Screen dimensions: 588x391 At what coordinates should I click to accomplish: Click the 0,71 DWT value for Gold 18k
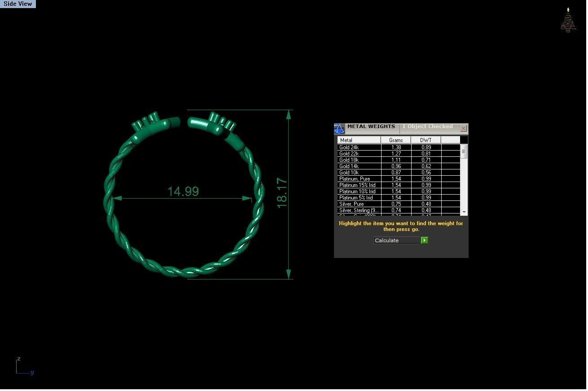point(426,160)
